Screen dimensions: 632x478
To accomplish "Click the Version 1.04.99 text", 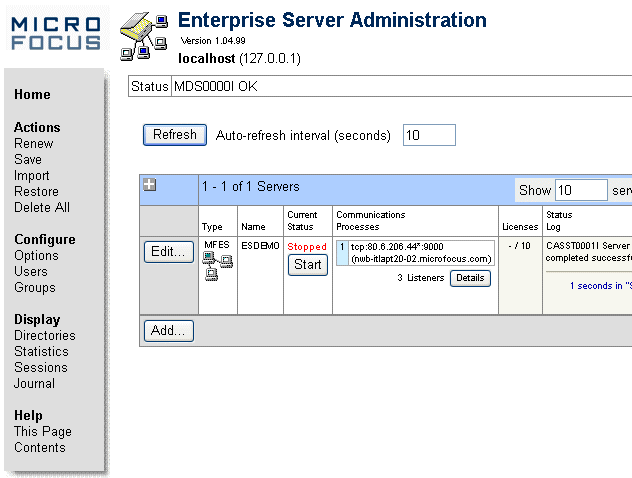I will 213,41.
